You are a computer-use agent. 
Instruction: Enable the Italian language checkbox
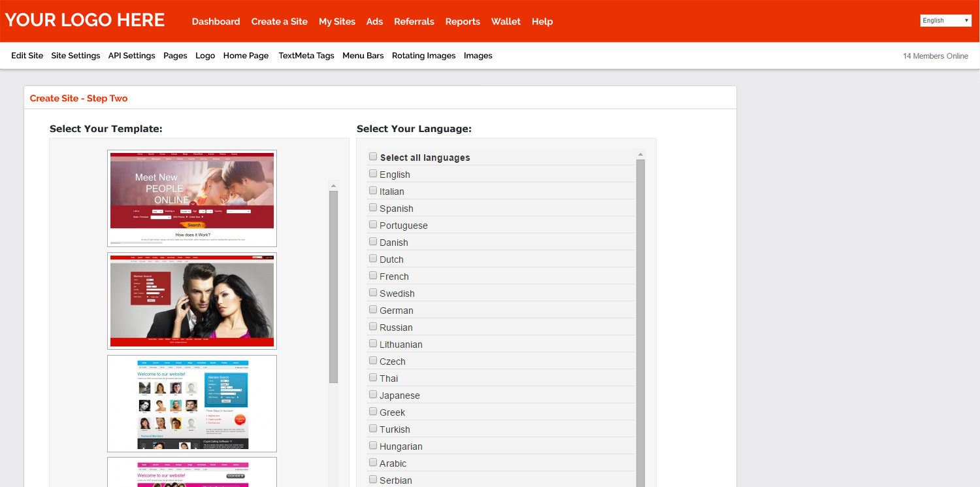pyautogui.click(x=373, y=191)
